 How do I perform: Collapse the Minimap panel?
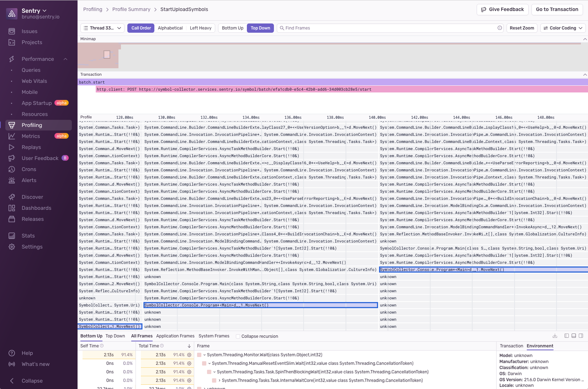(x=585, y=39)
